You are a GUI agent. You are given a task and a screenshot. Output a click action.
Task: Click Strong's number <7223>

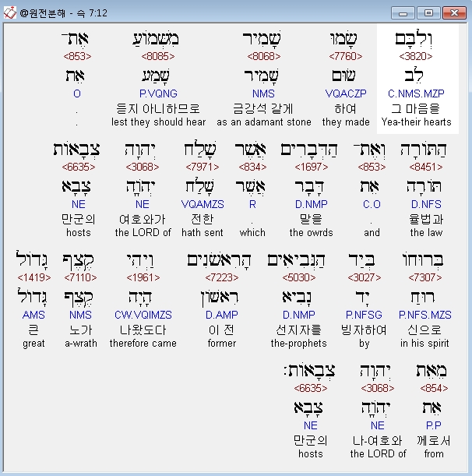pos(221,277)
